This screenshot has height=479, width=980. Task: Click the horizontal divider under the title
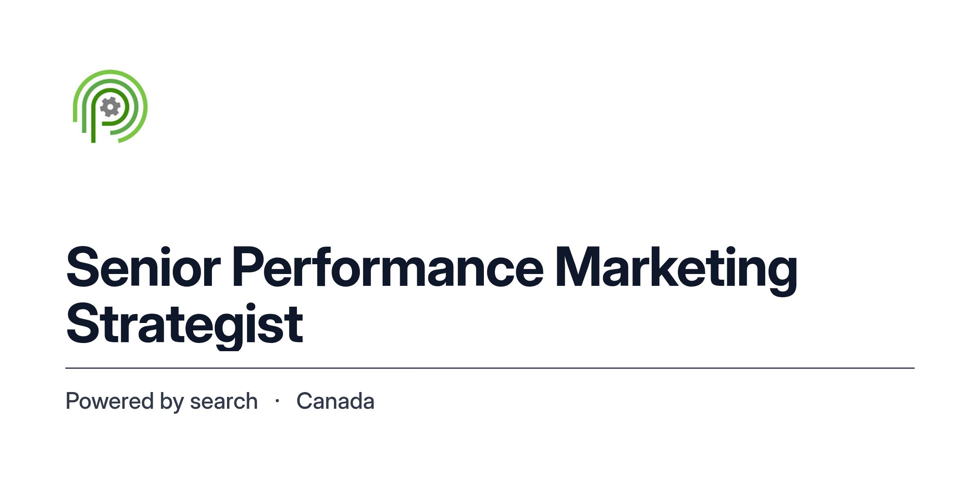click(490, 368)
